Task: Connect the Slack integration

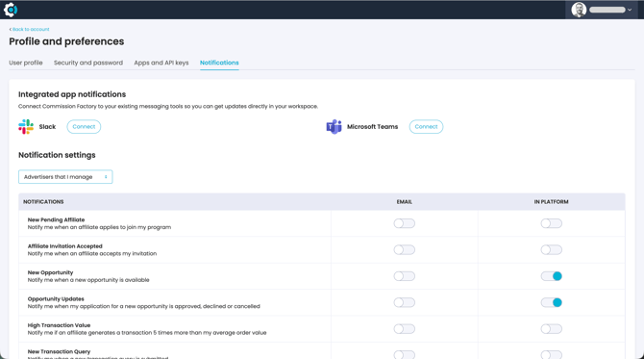Action: click(84, 127)
